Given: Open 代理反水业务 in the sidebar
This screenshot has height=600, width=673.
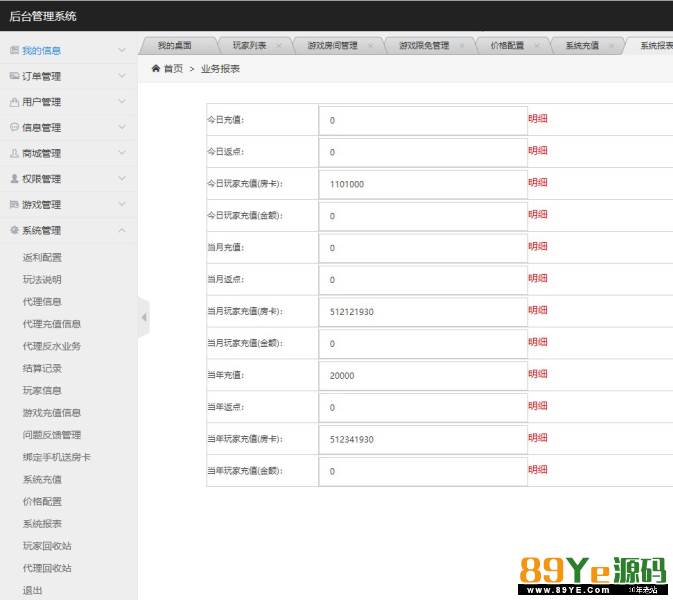Looking at the screenshot, I should (52, 346).
